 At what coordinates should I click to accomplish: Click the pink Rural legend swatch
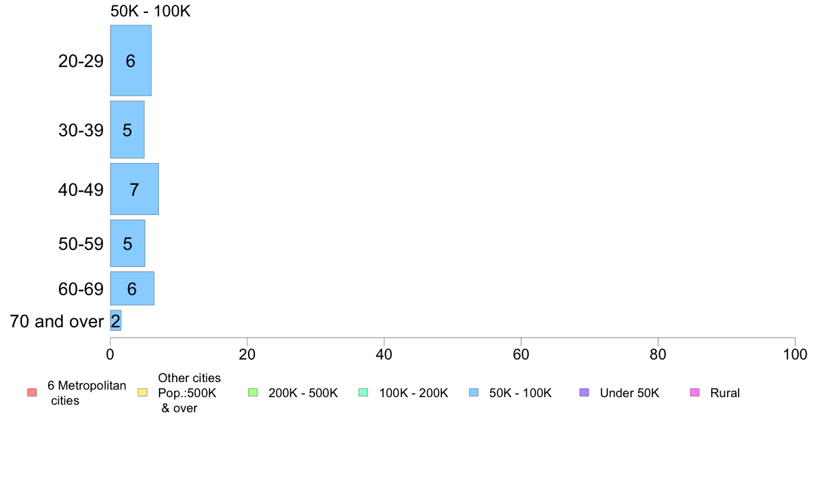point(695,393)
